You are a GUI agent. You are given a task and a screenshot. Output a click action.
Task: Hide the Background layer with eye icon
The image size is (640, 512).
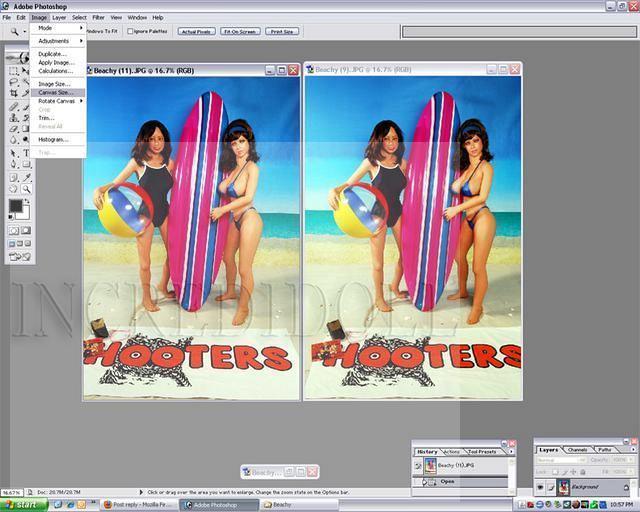click(540, 487)
